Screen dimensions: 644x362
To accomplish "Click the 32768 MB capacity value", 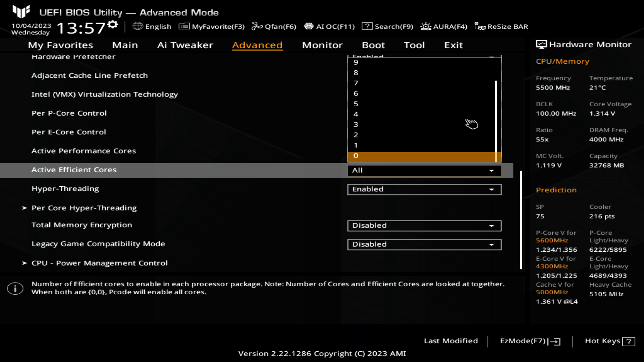I will point(606,165).
